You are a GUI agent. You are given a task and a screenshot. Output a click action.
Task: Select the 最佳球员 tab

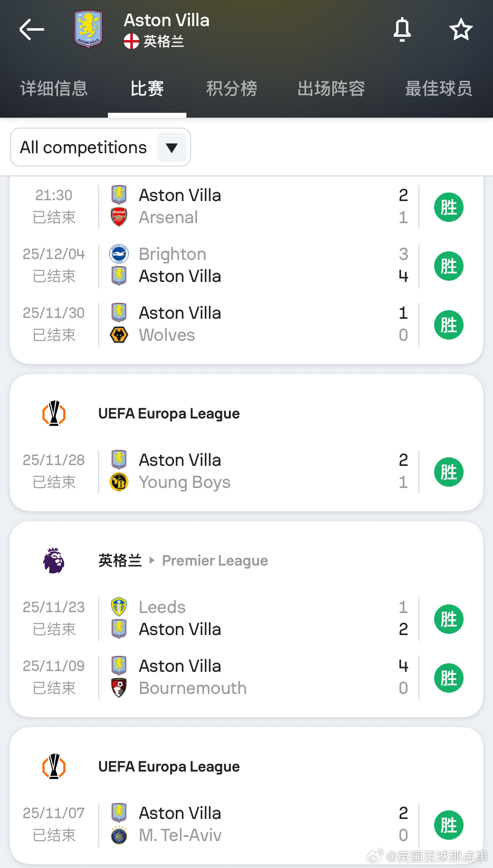point(439,89)
